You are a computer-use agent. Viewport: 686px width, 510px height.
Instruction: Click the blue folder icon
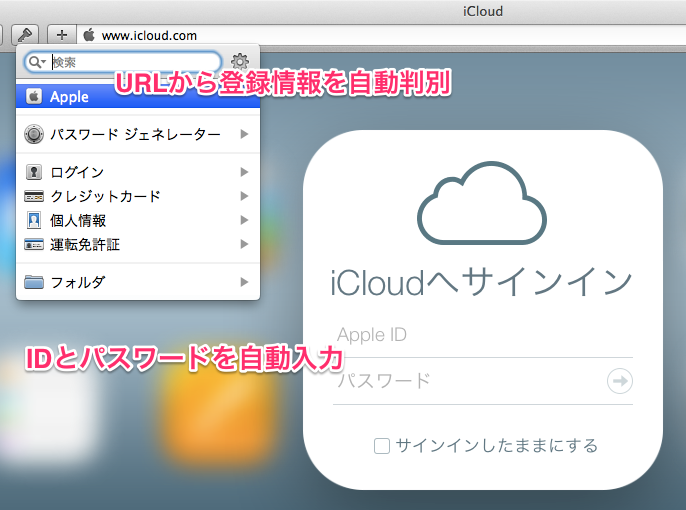point(34,282)
